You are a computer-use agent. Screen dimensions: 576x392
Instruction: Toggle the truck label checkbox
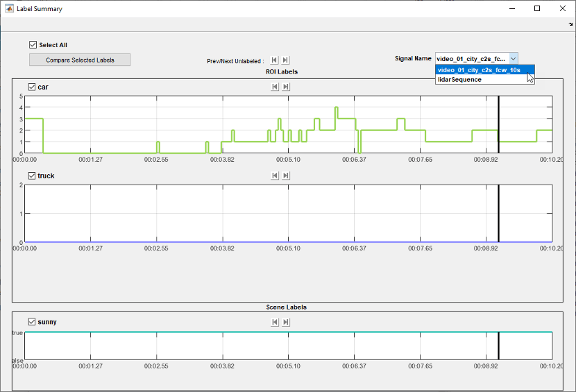tap(32, 176)
